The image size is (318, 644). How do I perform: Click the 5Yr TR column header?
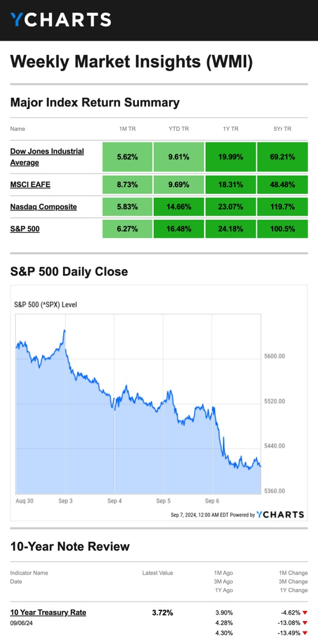[282, 128]
